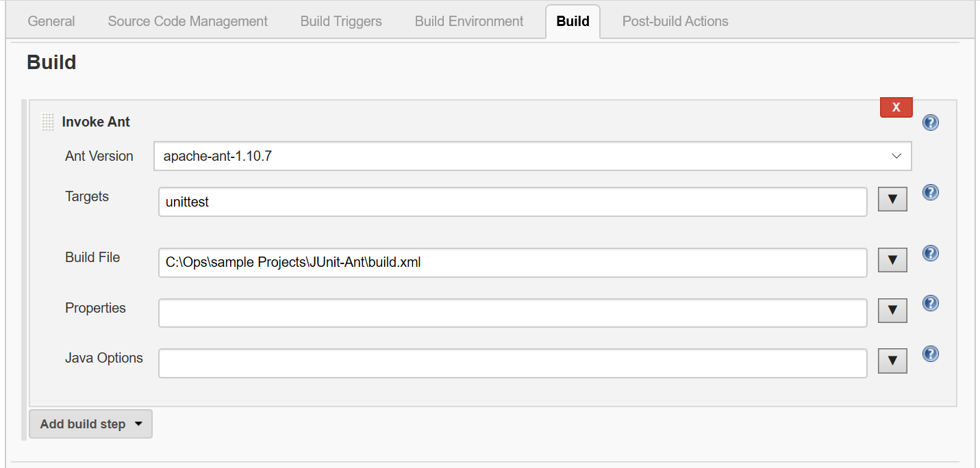This screenshot has width=980, height=468.
Task: Expand the Java Options arrow button
Action: (892, 361)
